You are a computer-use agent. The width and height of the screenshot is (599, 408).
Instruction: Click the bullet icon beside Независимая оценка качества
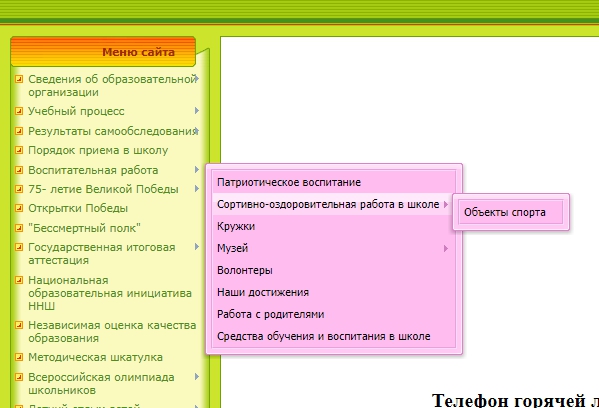pos(19,325)
